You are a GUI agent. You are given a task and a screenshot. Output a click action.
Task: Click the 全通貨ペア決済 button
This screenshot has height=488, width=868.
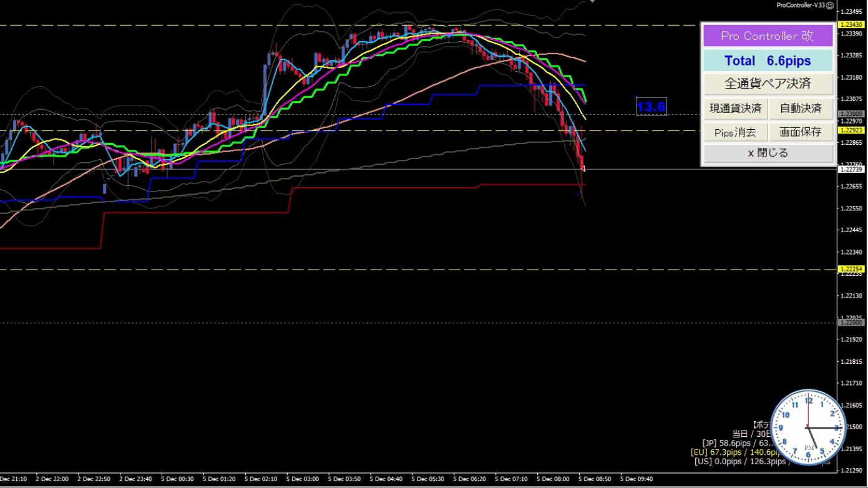(768, 84)
